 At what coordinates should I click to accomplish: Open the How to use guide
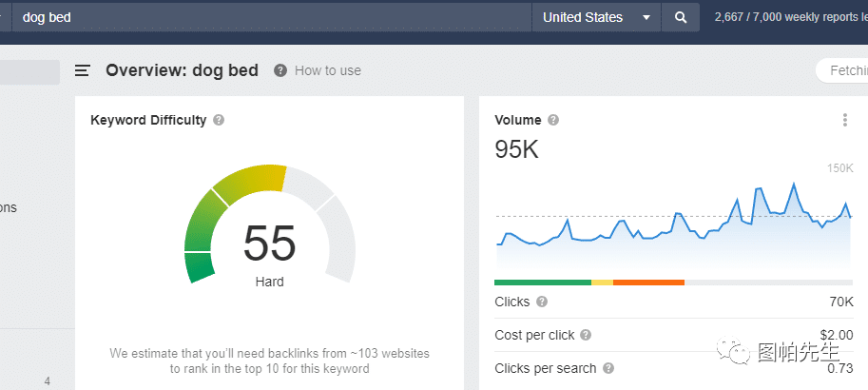[318, 70]
